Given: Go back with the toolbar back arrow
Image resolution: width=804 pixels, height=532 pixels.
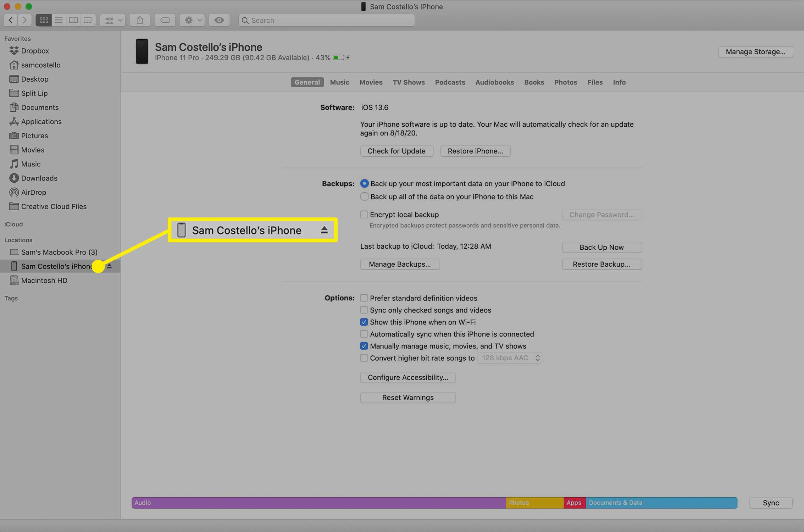Looking at the screenshot, I should pyautogui.click(x=11, y=20).
